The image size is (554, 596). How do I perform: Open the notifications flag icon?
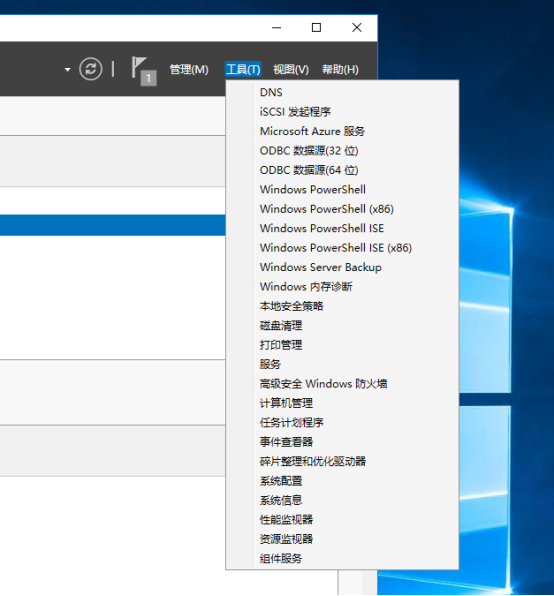(x=144, y=71)
